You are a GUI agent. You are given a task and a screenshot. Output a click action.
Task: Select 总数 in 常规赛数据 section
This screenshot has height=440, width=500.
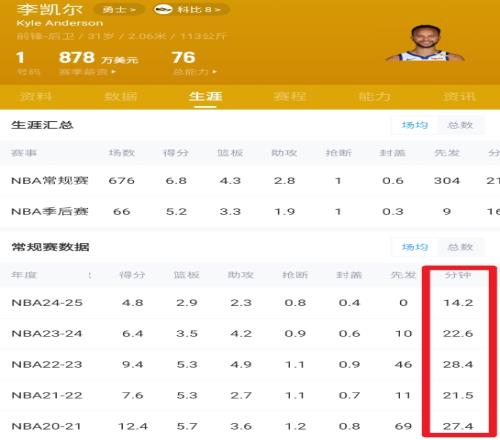[x=460, y=247]
